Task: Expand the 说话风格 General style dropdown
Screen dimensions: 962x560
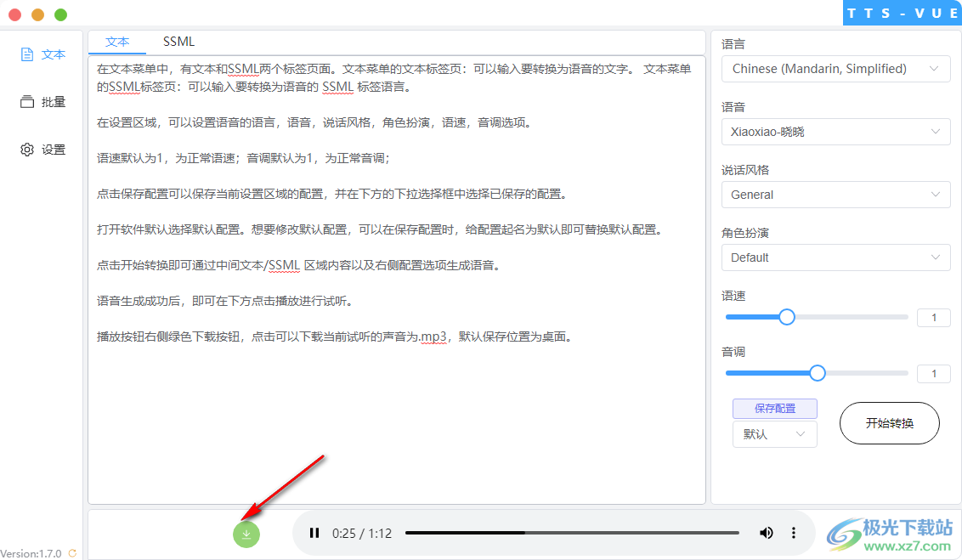Action: pos(835,195)
